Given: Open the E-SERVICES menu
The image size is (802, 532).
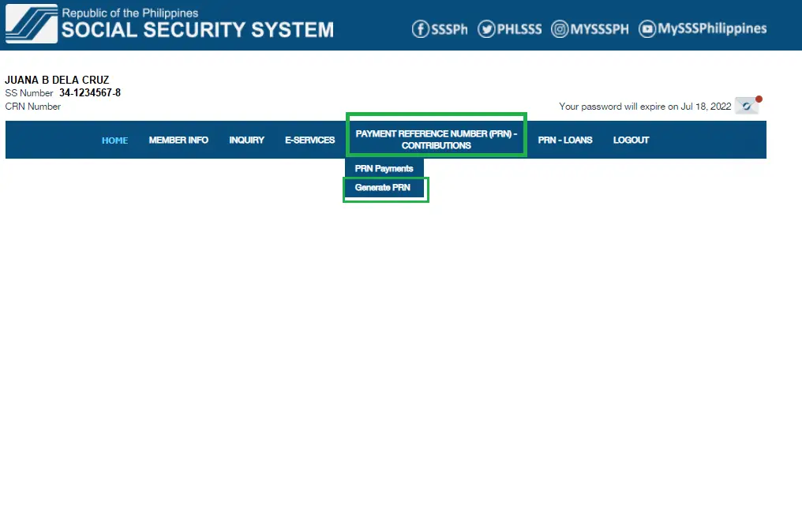Looking at the screenshot, I should [x=309, y=140].
